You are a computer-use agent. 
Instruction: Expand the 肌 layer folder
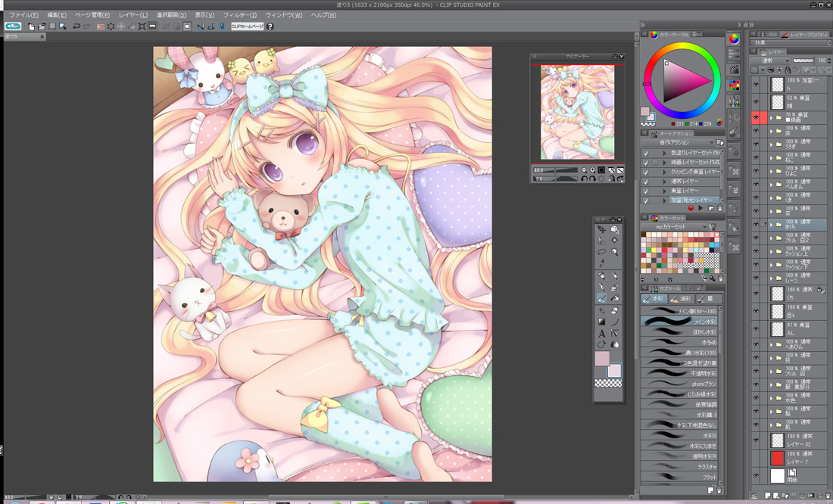pos(771,425)
